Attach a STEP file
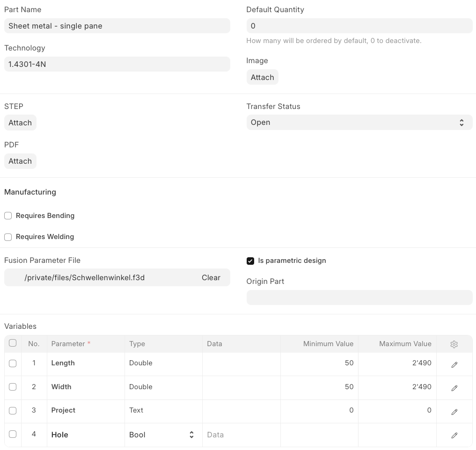 pyautogui.click(x=20, y=123)
